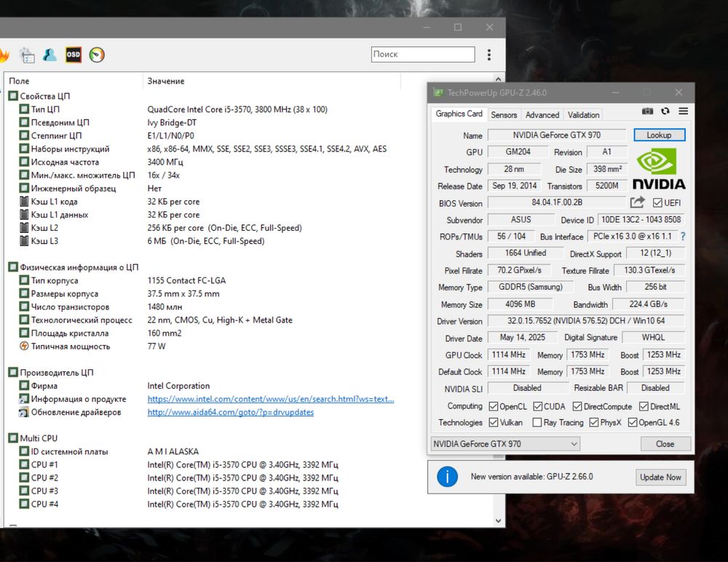The height and width of the screenshot is (562, 728).
Task: Toggle the UEFI checkbox in GPU-Z
Action: [657, 203]
